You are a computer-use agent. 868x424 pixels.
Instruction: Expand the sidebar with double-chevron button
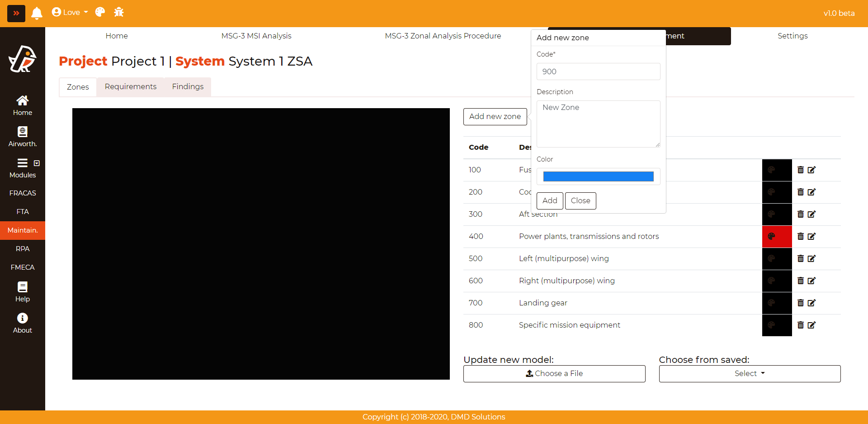tap(16, 13)
